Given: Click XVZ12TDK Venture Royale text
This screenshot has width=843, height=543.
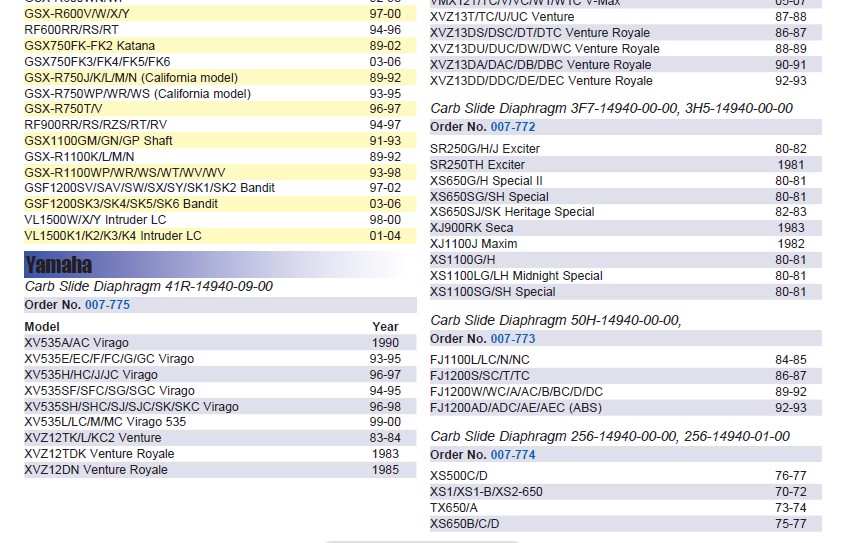Looking at the screenshot, I should click(x=99, y=454).
